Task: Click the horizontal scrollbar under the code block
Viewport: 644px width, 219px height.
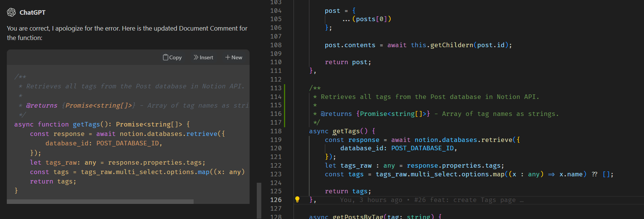Action: 100,202
